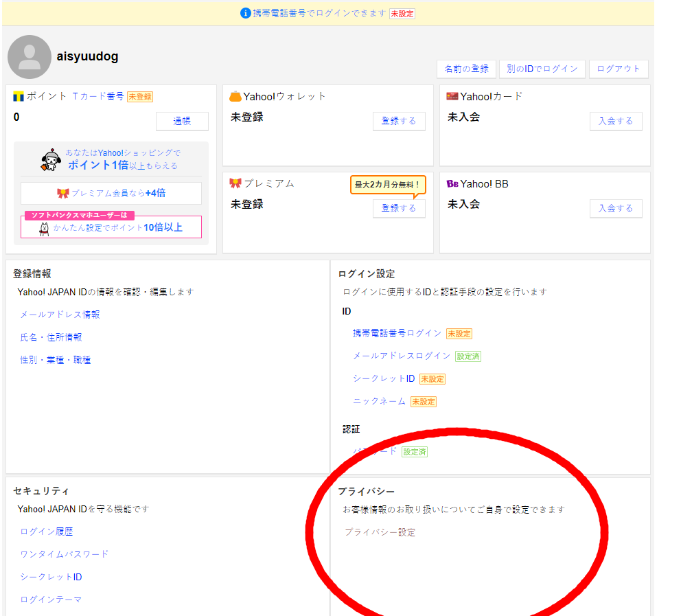Image resolution: width=681 pixels, height=616 pixels.
Task: Click the 最大2カ月分無料 promo bubble
Action: [x=388, y=185]
